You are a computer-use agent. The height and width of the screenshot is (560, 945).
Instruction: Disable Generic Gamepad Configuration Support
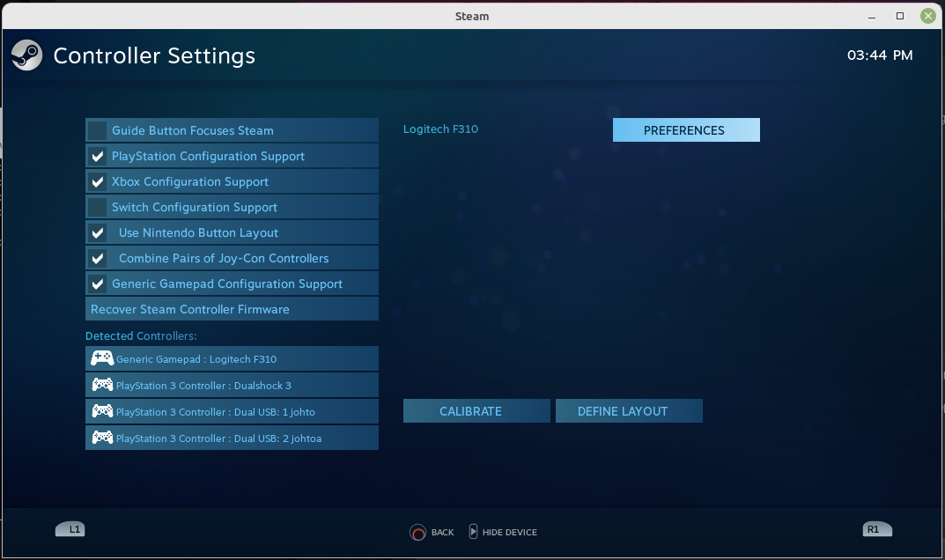click(97, 284)
